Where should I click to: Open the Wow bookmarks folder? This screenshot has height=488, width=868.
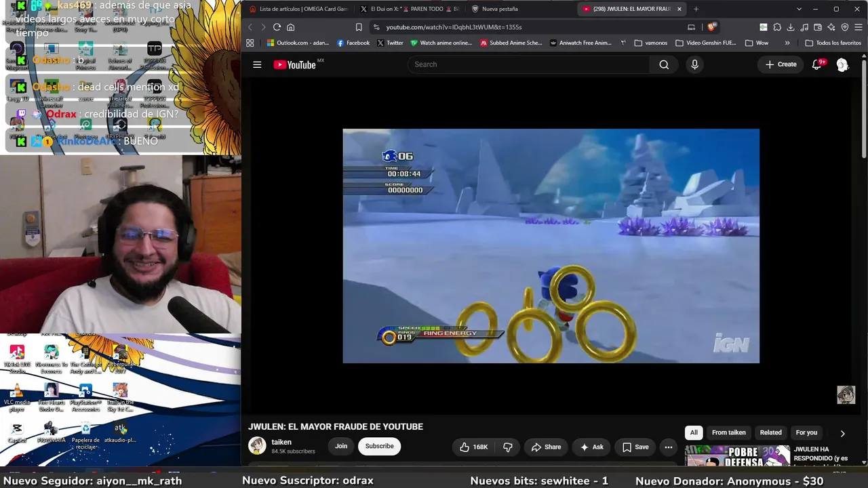click(x=757, y=43)
